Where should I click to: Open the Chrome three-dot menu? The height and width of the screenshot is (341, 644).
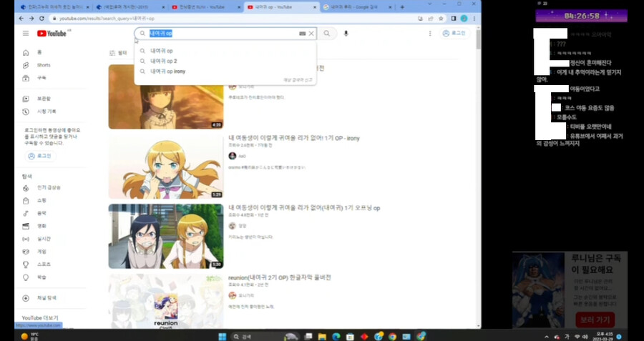point(474,19)
